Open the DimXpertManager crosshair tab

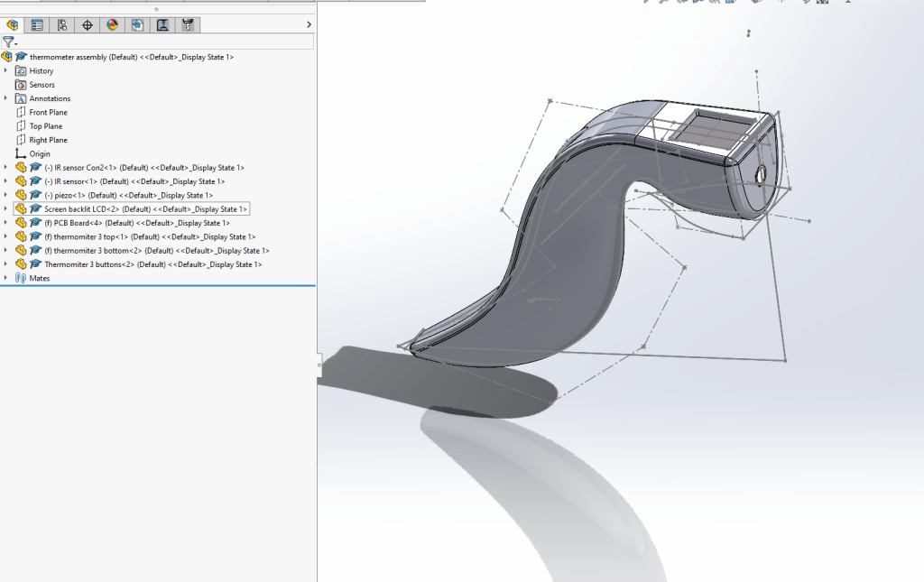87,25
